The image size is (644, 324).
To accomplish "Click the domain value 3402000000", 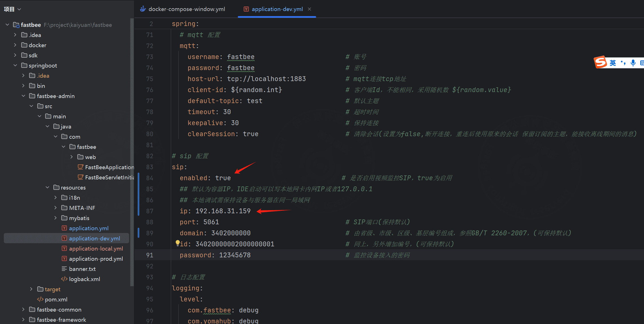I will coord(231,233).
